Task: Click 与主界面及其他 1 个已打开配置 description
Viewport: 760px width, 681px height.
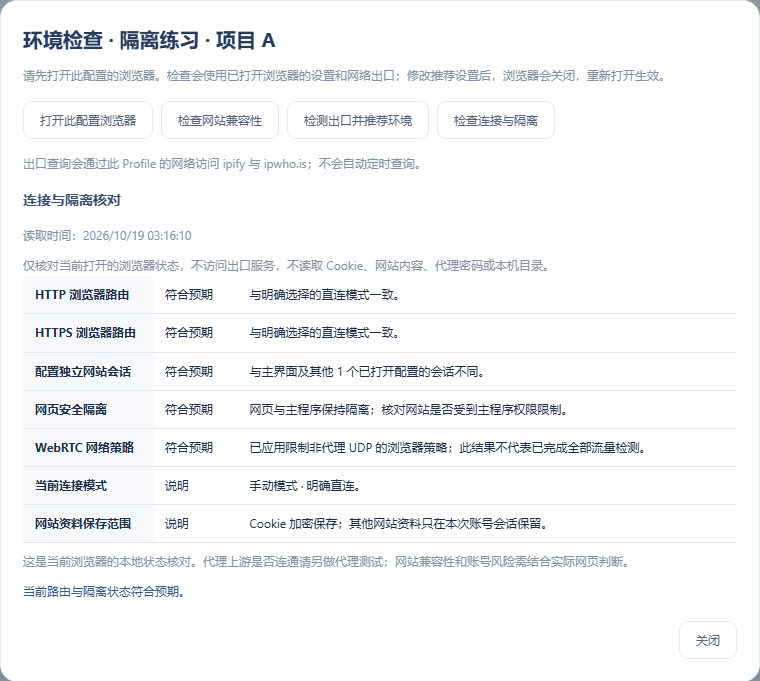Action: pos(366,372)
